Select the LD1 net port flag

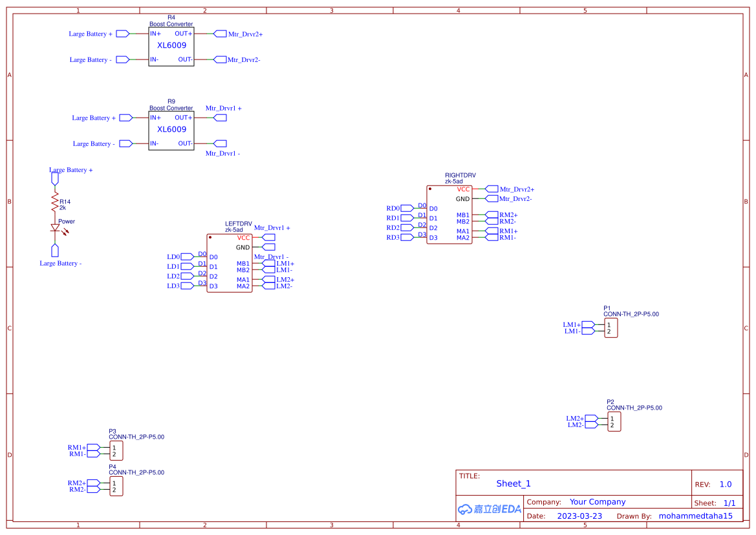click(187, 267)
